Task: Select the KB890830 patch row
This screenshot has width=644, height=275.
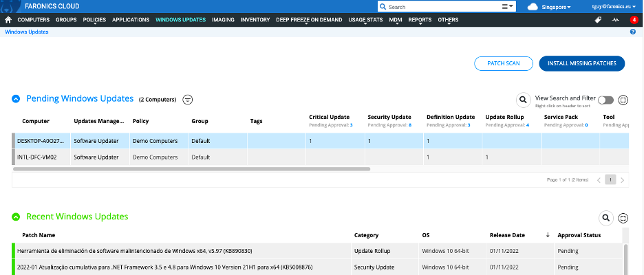Action: click(317, 251)
